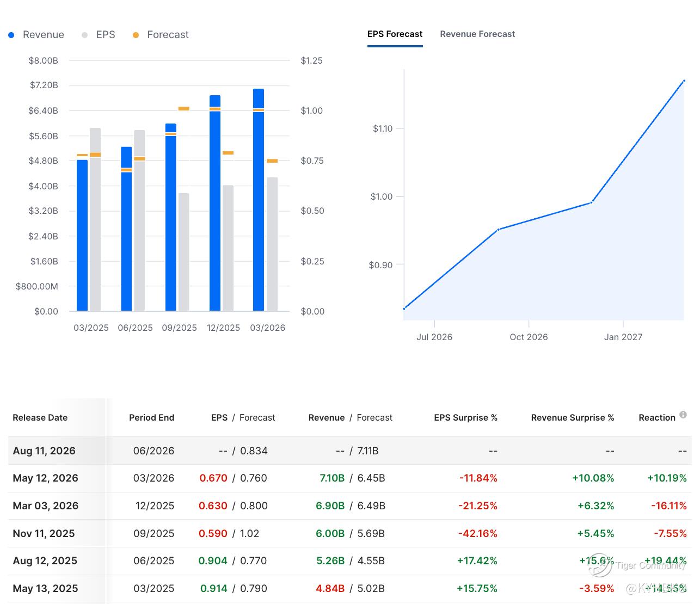
Task: Click the 03/2026 blue revenue bar
Action: [259, 200]
